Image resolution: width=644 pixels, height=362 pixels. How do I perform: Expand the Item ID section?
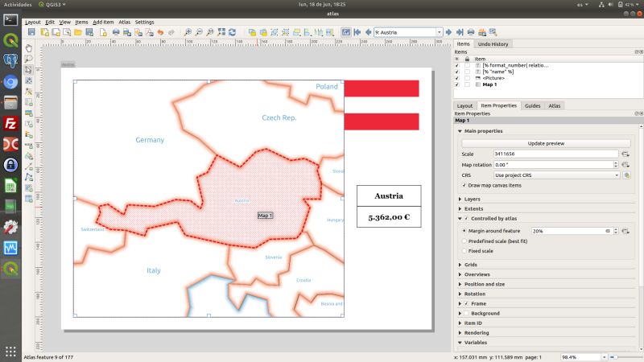[460, 323]
